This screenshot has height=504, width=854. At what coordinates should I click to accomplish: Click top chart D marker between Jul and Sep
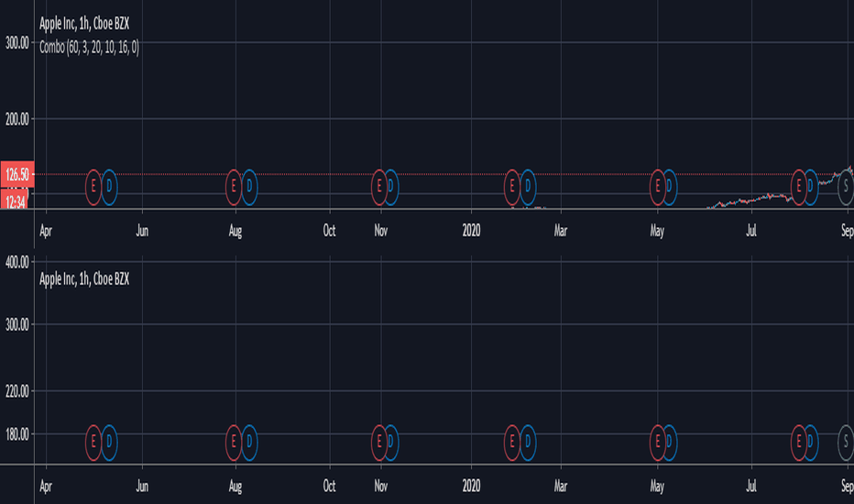(x=810, y=187)
